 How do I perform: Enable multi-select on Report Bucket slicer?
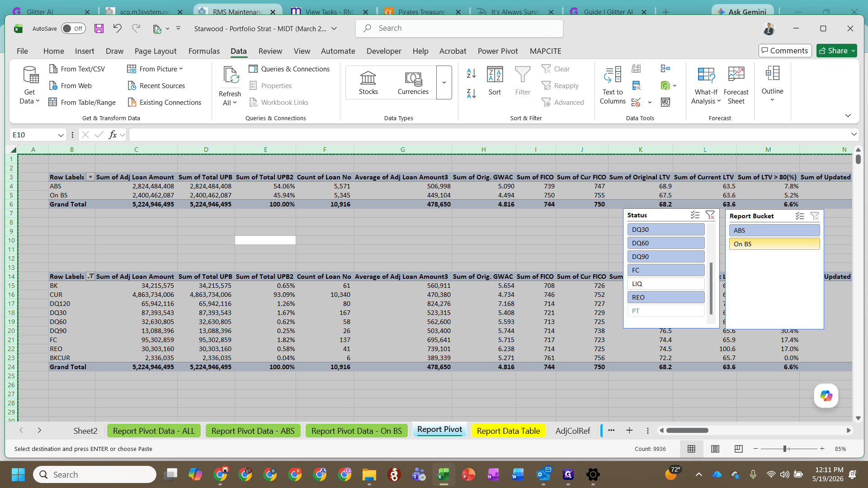(x=800, y=216)
